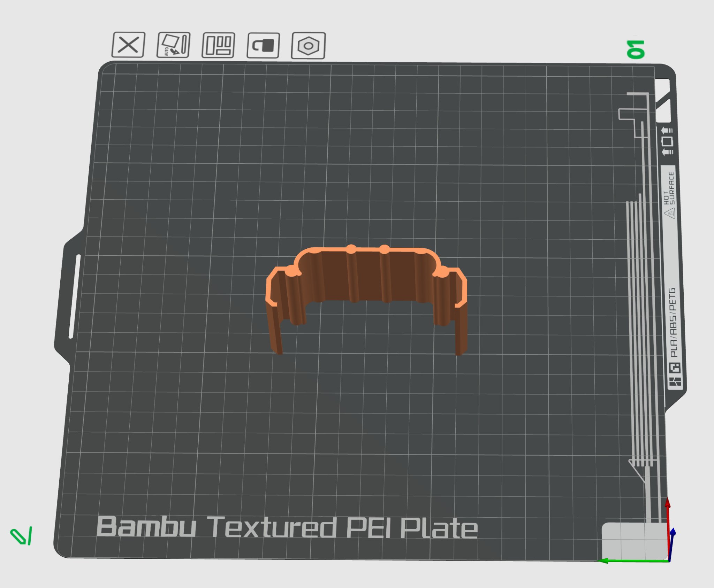The image size is (714, 588).
Task: Click the Bambu Textured PEI Plate label
Action: point(287,527)
